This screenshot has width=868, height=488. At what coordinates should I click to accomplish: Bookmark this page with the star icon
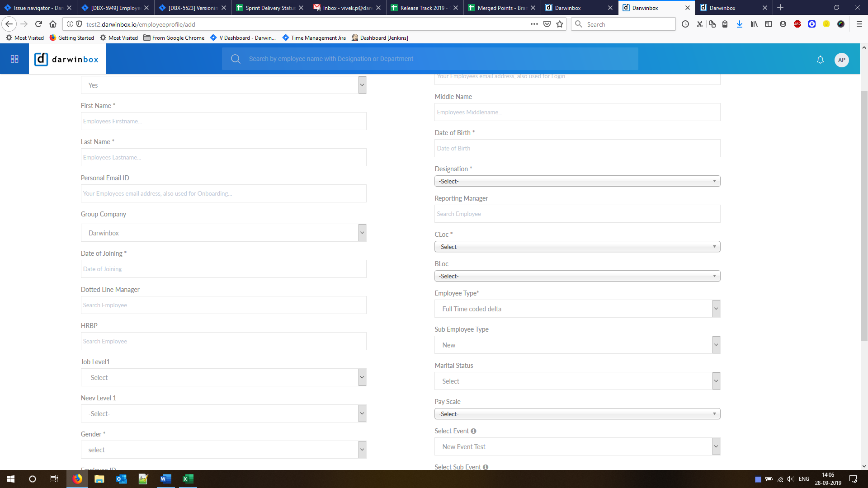click(560, 24)
